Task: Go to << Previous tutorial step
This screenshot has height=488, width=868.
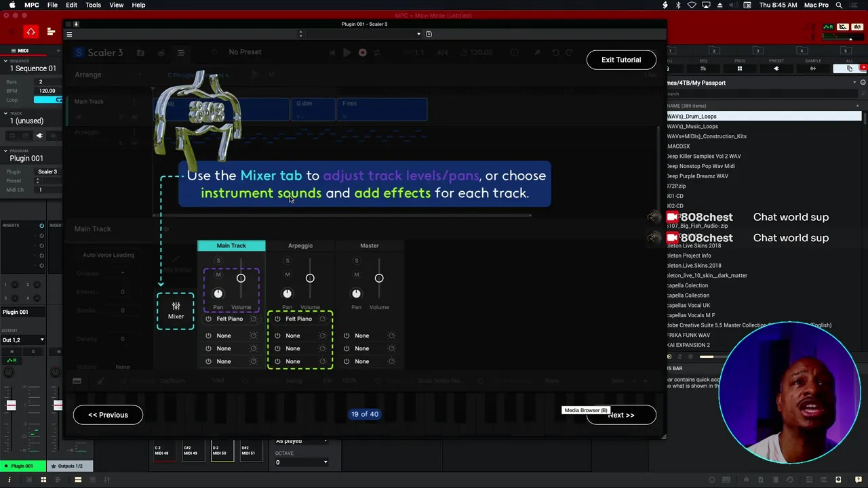Action: click(x=108, y=415)
